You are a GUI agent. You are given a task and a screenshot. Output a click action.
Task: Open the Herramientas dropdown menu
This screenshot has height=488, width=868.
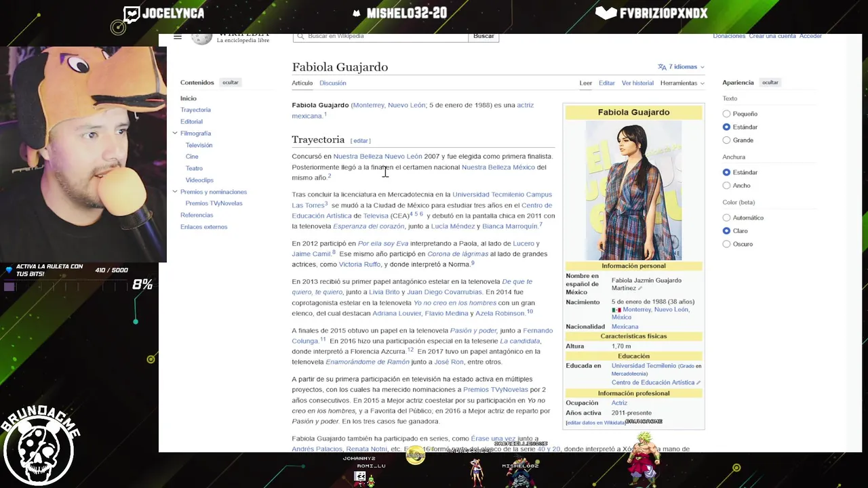click(682, 83)
